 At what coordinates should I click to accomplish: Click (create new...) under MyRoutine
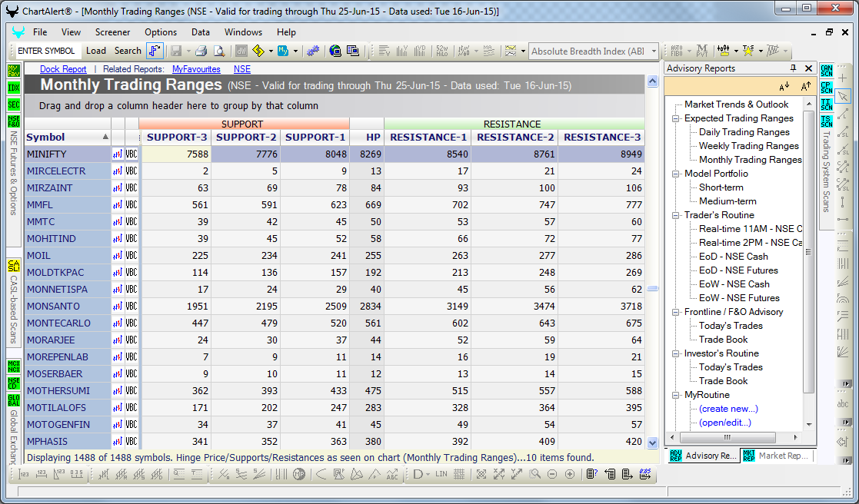(728, 409)
